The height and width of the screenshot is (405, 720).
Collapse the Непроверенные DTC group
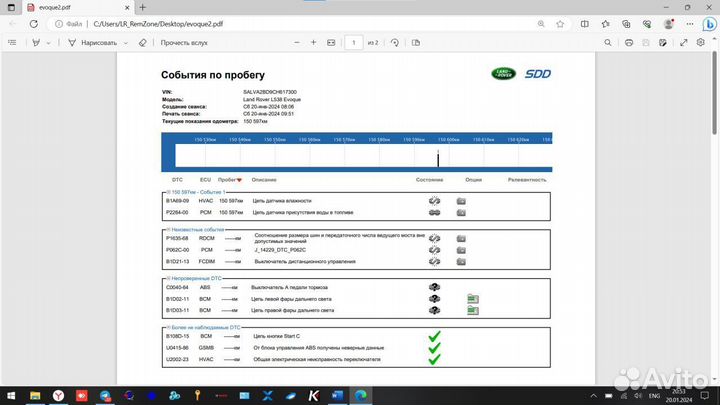[169, 278]
